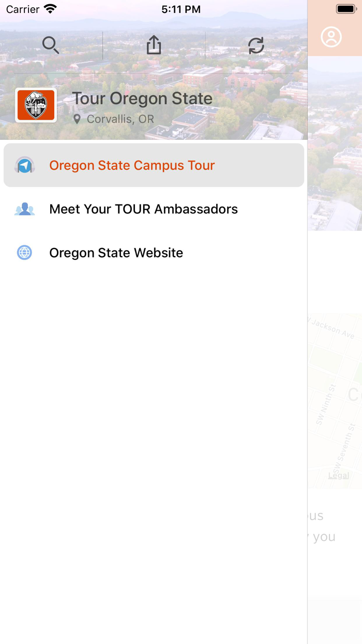Screen dimensions: 362x644
Task: Select Meet Your TOUR Ambassadors
Action: 143,209
